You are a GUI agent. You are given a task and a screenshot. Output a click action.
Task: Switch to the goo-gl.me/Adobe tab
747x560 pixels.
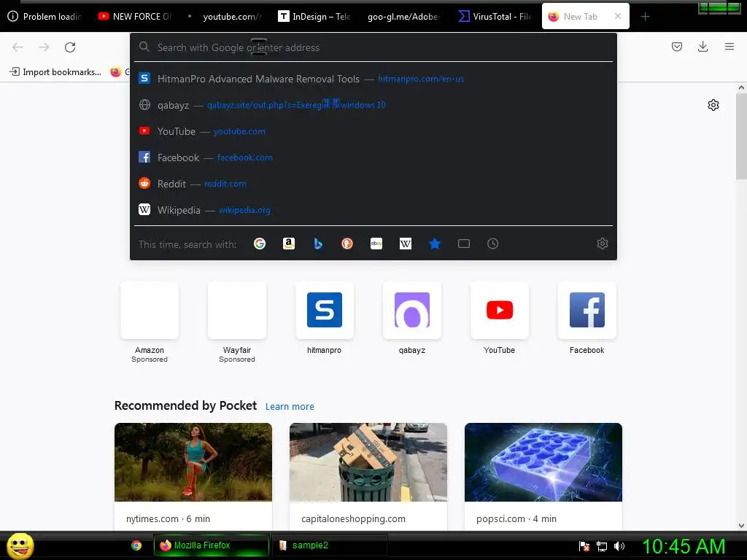(x=404, y=17)
